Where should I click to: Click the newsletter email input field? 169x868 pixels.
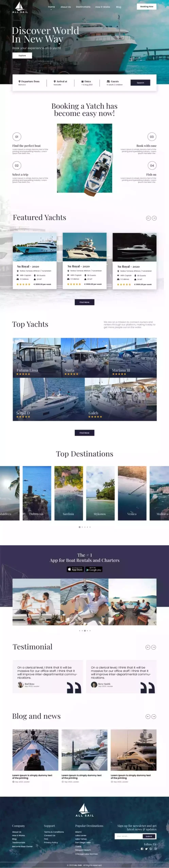pos(129,836)
